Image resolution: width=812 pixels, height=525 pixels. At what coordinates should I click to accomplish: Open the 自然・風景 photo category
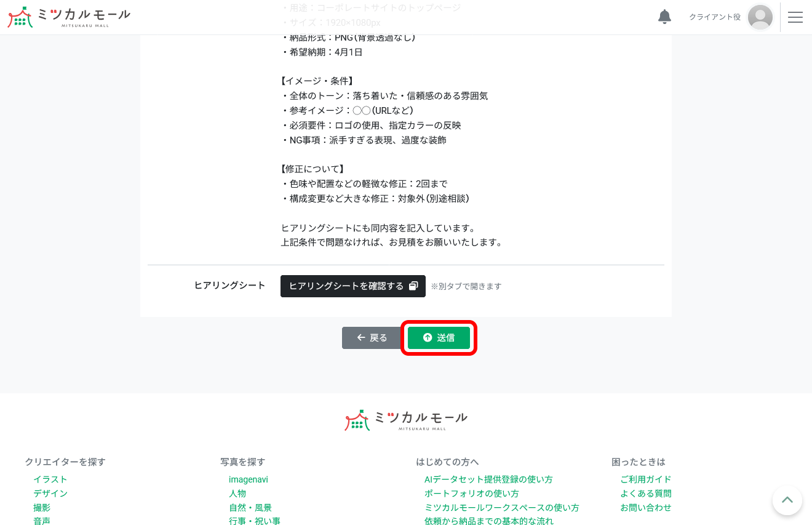coord(250,507)
